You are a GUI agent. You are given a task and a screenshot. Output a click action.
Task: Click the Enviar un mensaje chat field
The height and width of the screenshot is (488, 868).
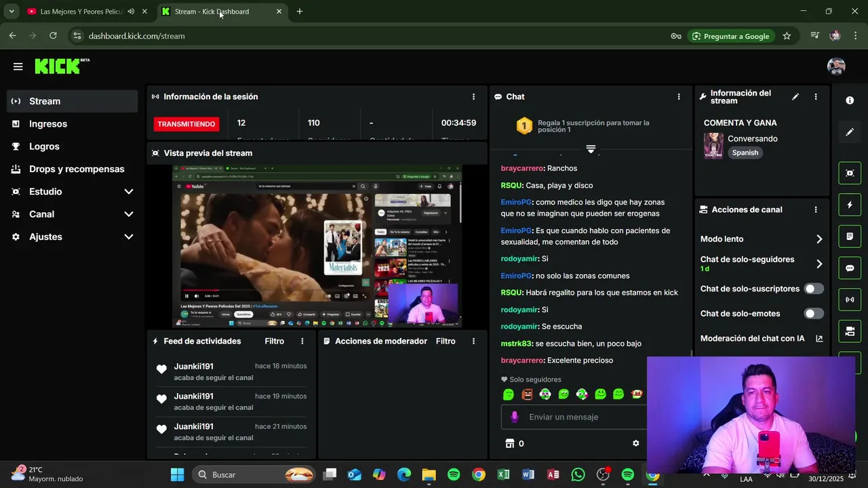coord(574,417)
